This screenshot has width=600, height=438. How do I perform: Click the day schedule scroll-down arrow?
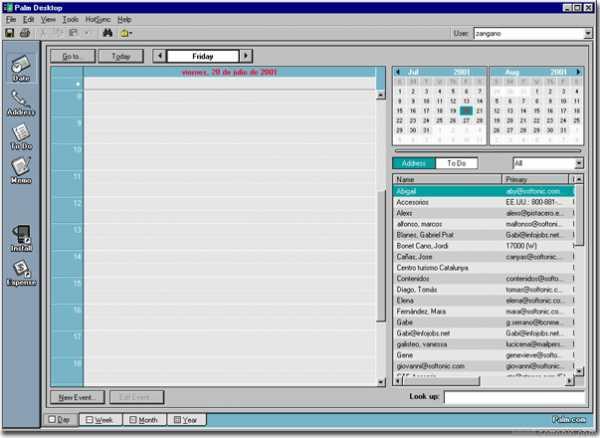point(381,382)
